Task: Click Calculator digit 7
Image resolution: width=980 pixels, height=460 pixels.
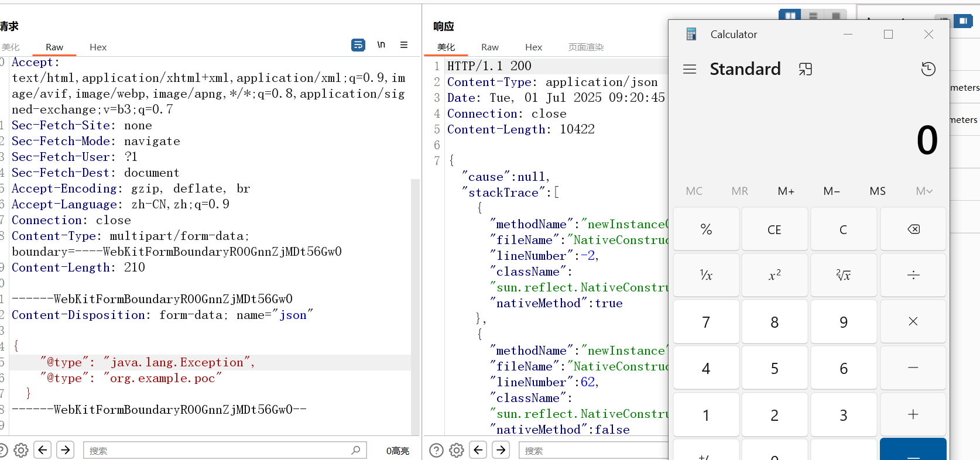Action: (x=706, y=321)
